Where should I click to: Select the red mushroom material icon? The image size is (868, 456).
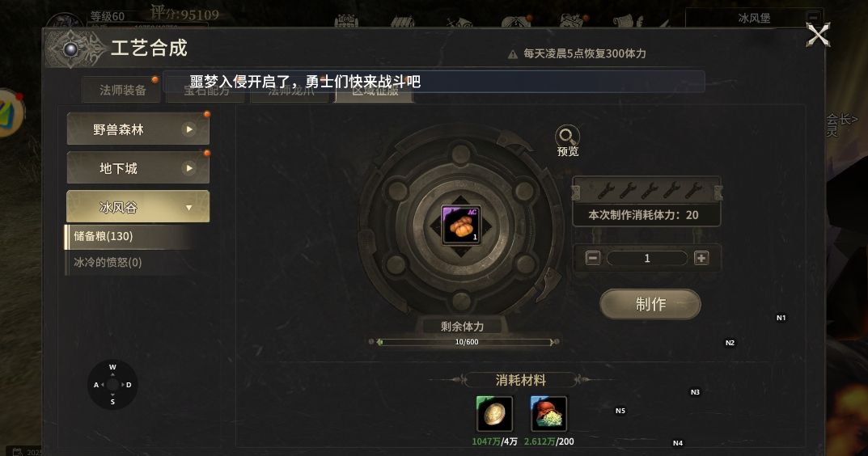[x=548, y=414]
